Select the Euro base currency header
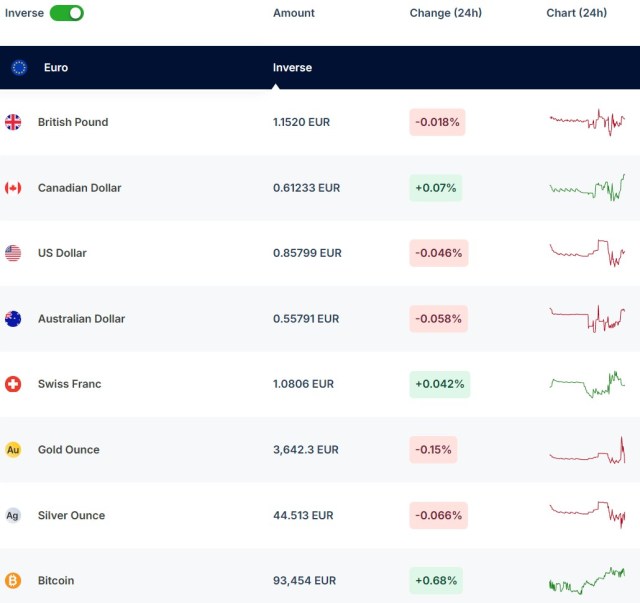 tap(56, 68)
